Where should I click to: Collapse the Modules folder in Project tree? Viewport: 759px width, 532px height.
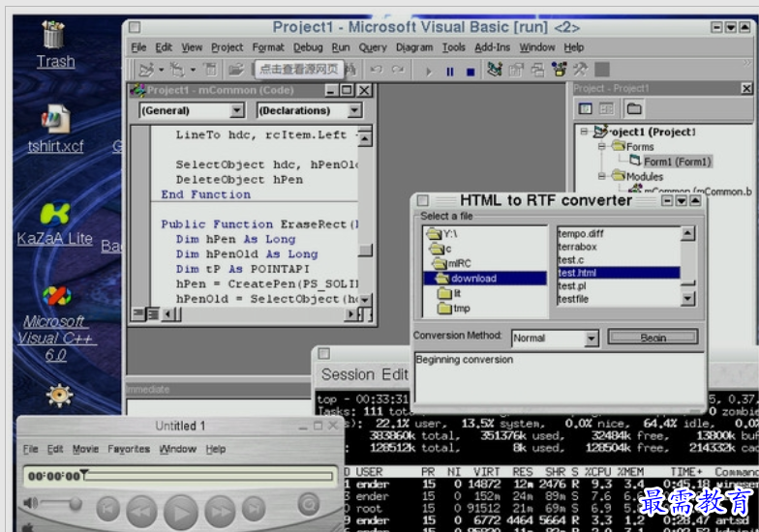(601, 176)
